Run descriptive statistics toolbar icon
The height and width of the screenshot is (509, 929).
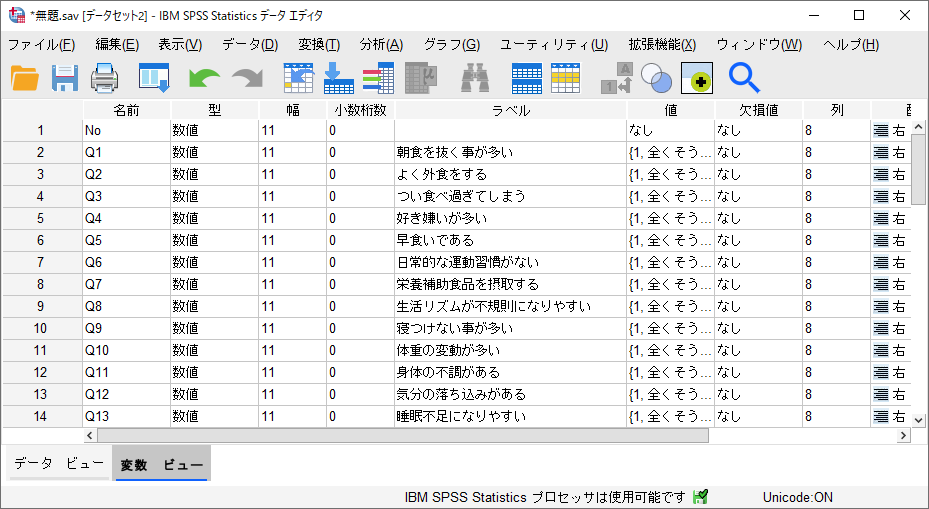(x=421, y=78)
